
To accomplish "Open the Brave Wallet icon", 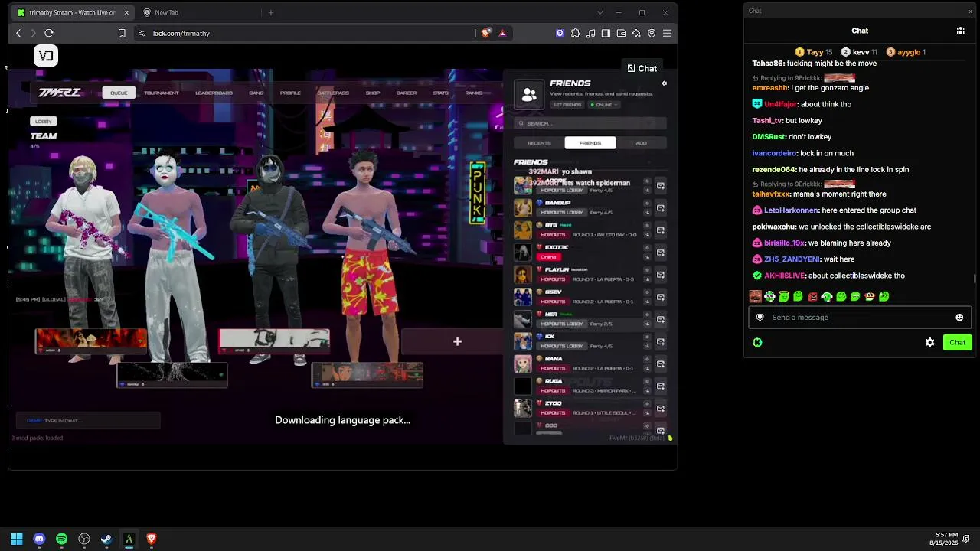I will 621,33.
